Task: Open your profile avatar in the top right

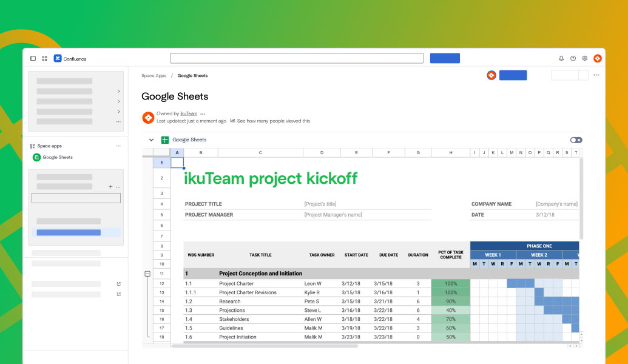Action: tap(598, 58)
